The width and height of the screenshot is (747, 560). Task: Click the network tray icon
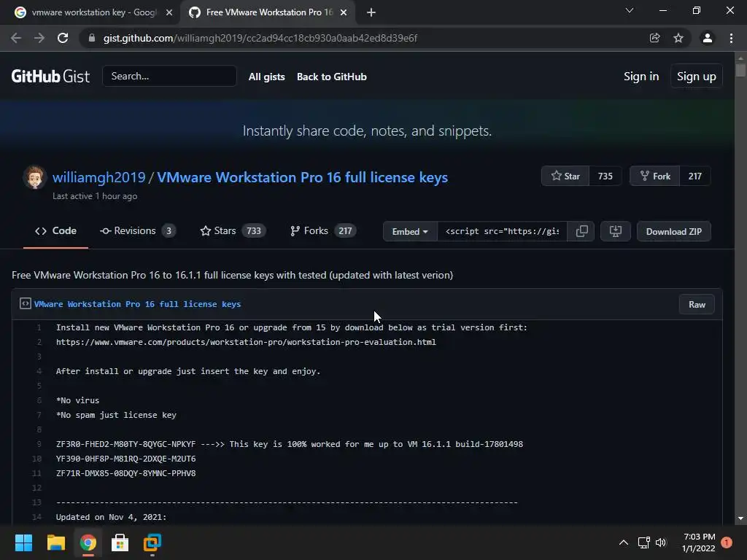pyautogui.click(x=643, y=542)
